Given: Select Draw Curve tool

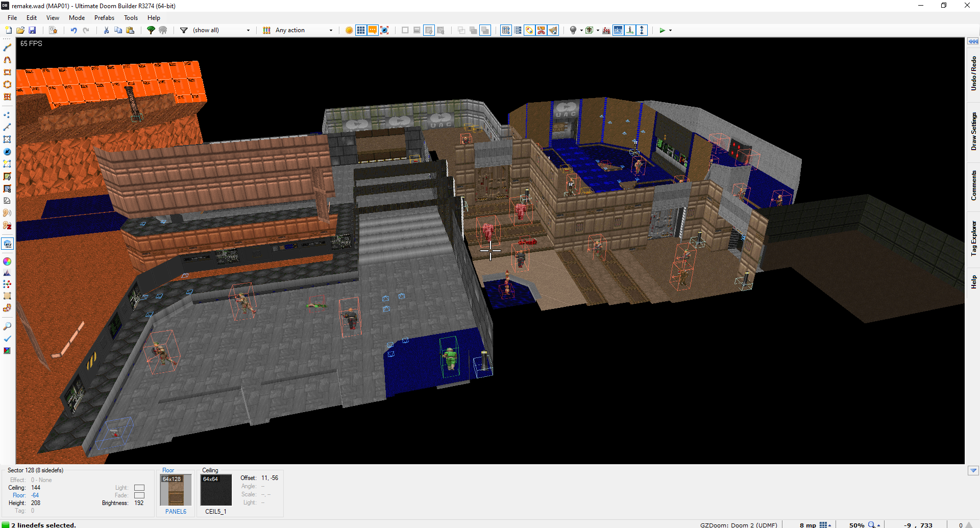Looking at the screenshot, I should pyautogui.click(x=7, y=60).
